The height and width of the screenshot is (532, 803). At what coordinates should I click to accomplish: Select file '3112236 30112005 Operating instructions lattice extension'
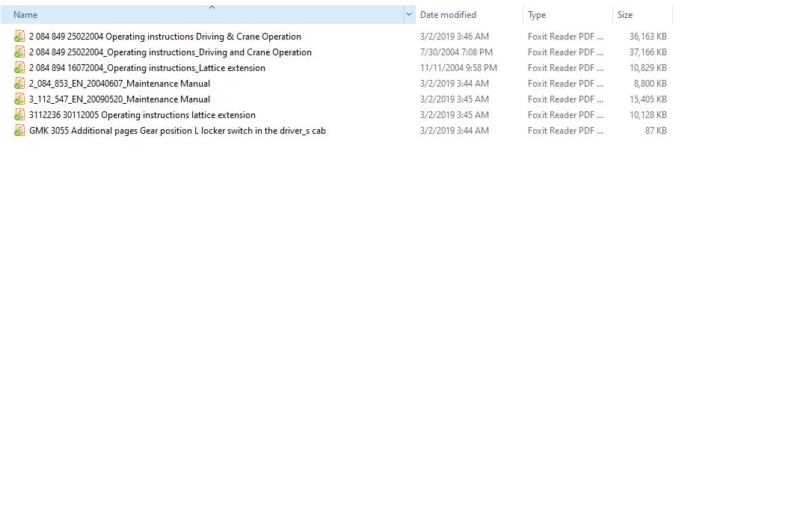tap(142, 115)
